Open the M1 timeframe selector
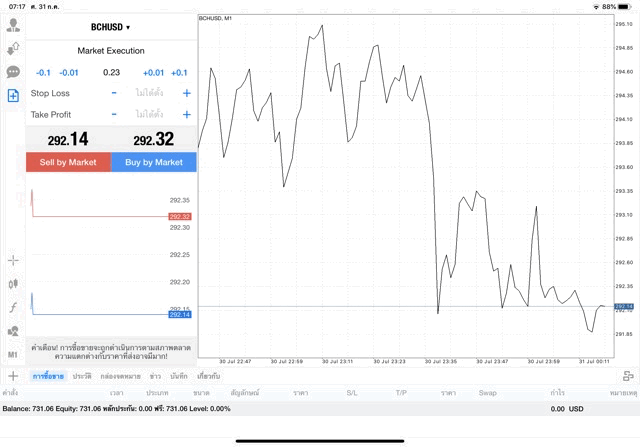The width and height of the screenshot is (640, 447). pyautogui.click(x=13, y=354)
